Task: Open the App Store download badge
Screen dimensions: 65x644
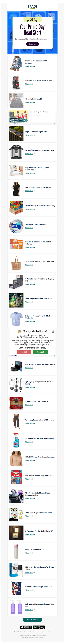Action: [26, 627]
